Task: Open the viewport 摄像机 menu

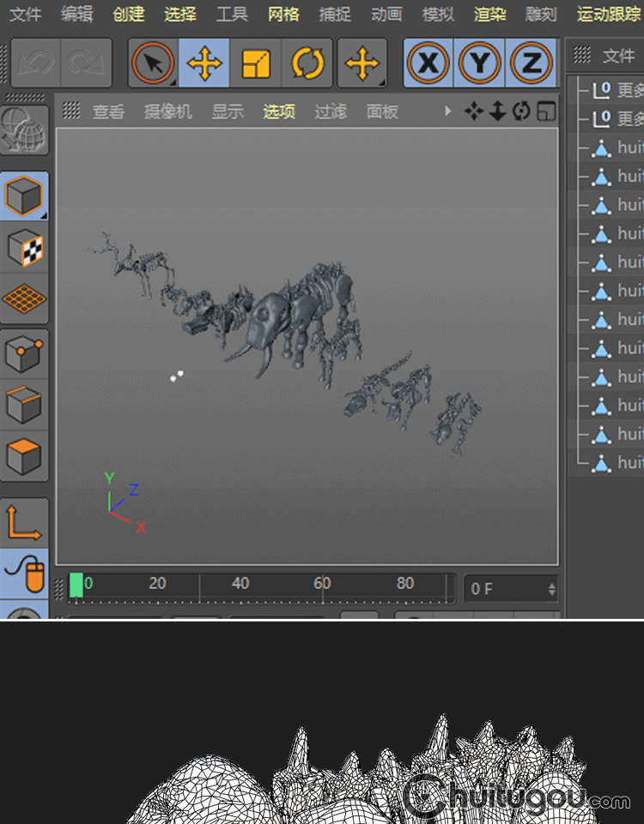Action: click(167, 112)
